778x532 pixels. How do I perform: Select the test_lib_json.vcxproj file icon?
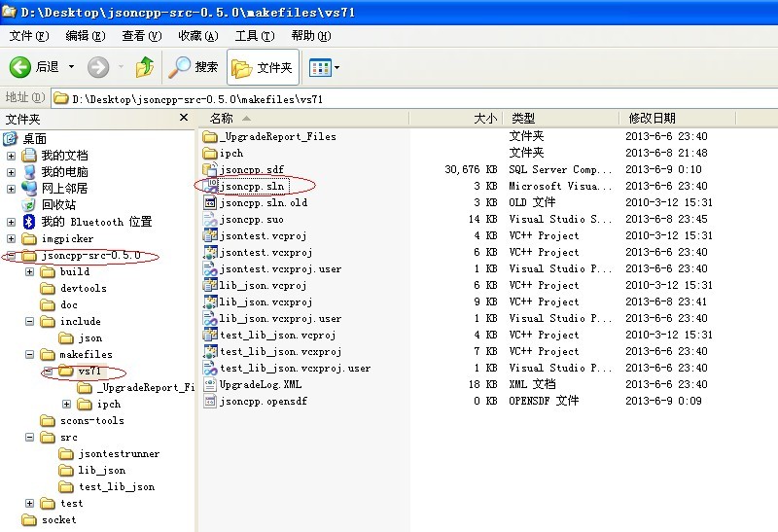[210, 351]
